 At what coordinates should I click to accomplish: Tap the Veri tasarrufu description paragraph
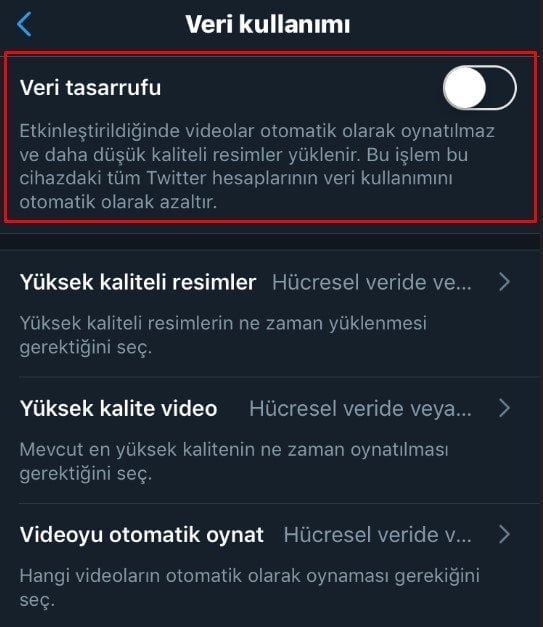(x=257, y=166)
